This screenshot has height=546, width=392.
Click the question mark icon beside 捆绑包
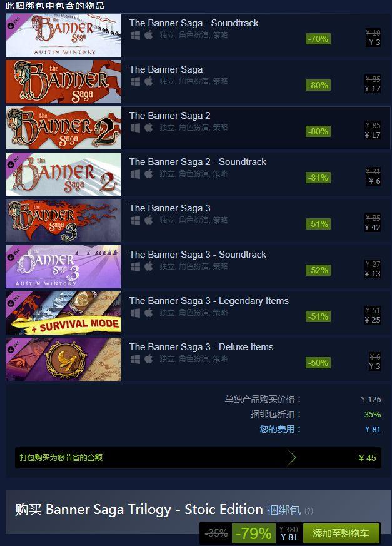[308, 511]
